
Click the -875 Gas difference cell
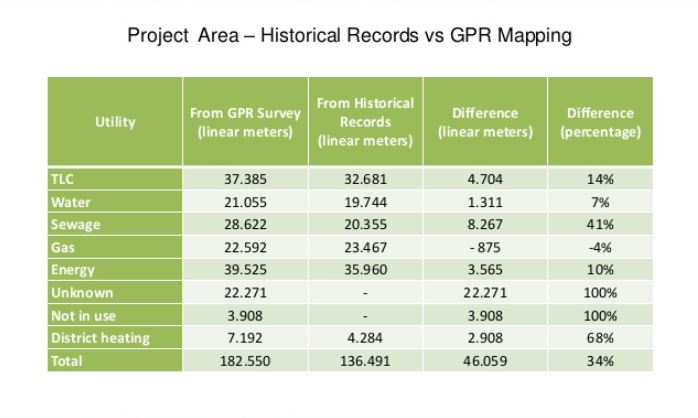484,247
